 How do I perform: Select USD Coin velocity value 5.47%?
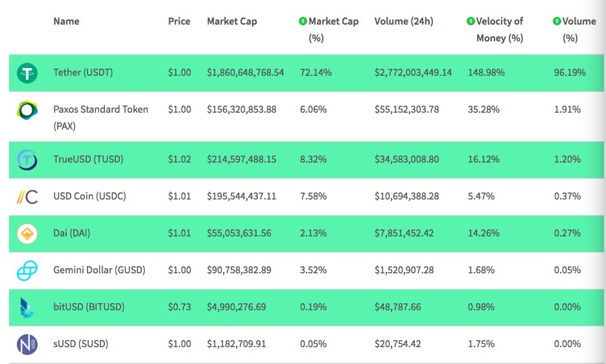coord(481,196)
